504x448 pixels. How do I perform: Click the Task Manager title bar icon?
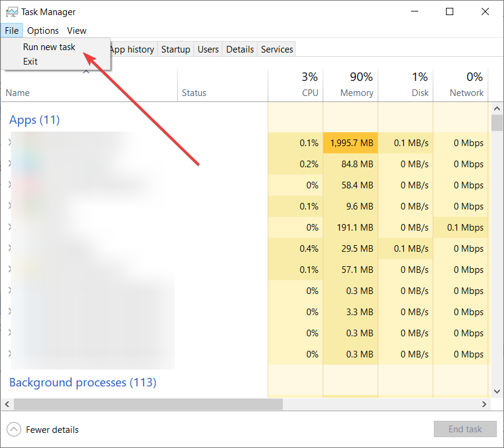12,12
